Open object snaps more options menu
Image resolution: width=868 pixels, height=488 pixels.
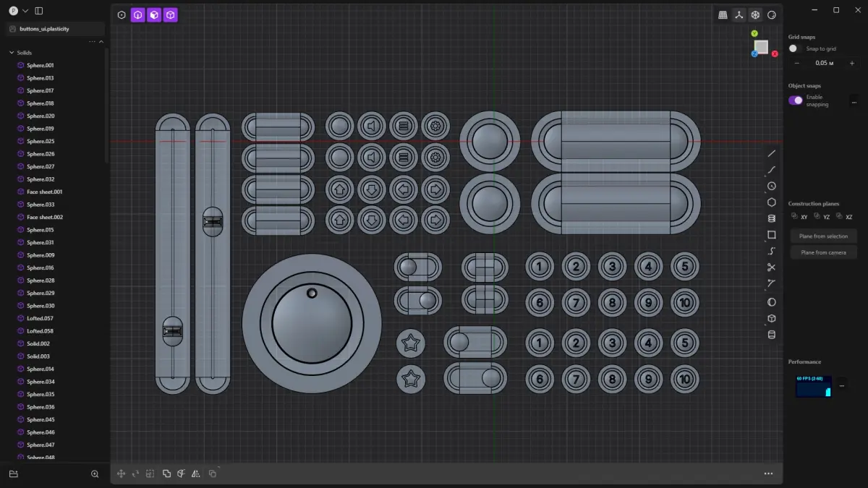854,102
